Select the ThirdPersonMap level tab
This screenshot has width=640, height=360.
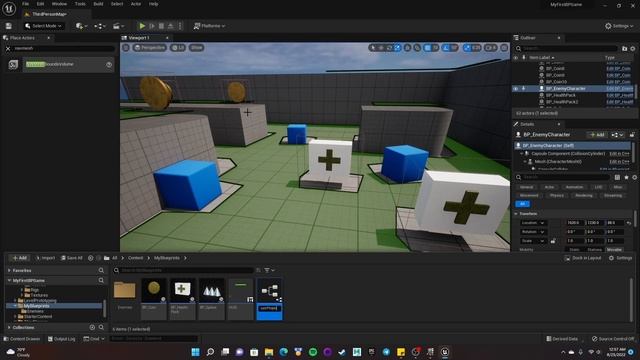pos(49,14)
